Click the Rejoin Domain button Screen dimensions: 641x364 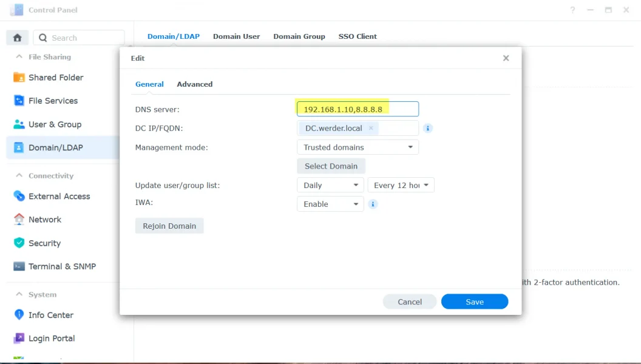(169, 225)
